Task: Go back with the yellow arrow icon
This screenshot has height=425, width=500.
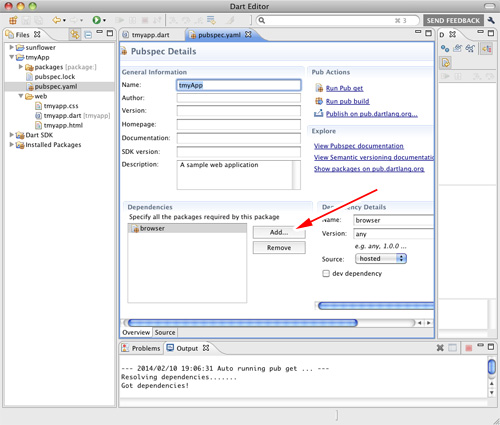Action: [x=57, y=20]
